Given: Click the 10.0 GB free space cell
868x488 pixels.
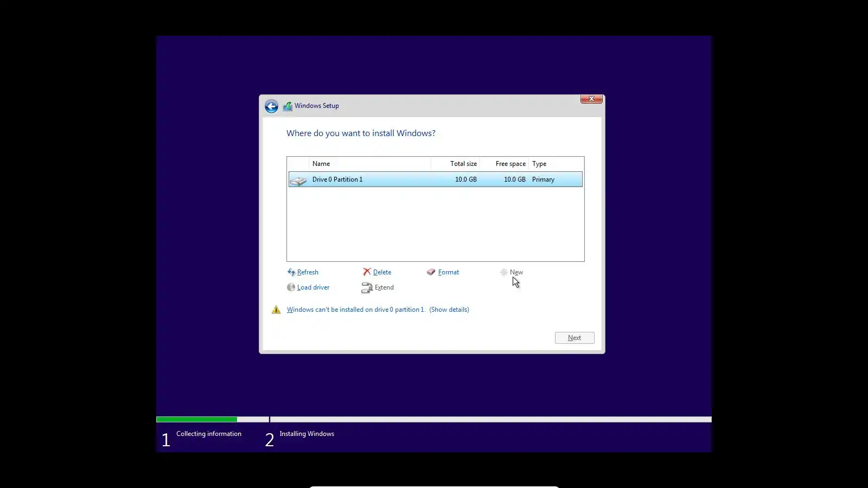Looking at the screenshot, I should [515, 179].
